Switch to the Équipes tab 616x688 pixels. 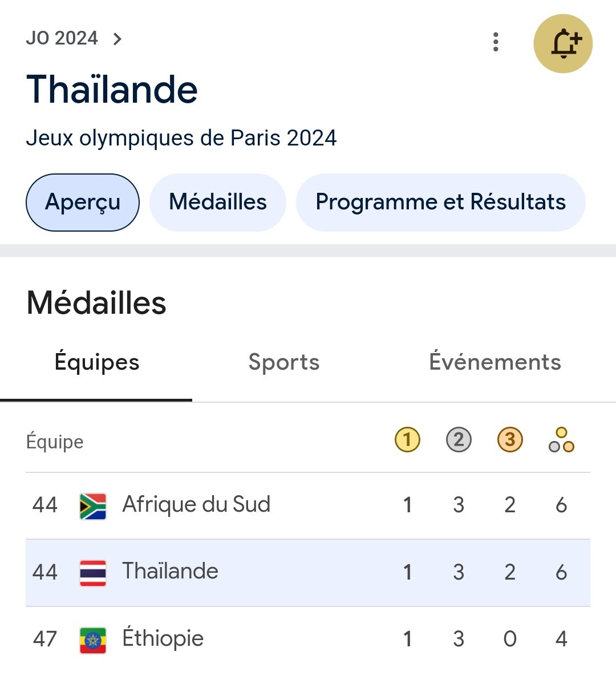[97, 363]
